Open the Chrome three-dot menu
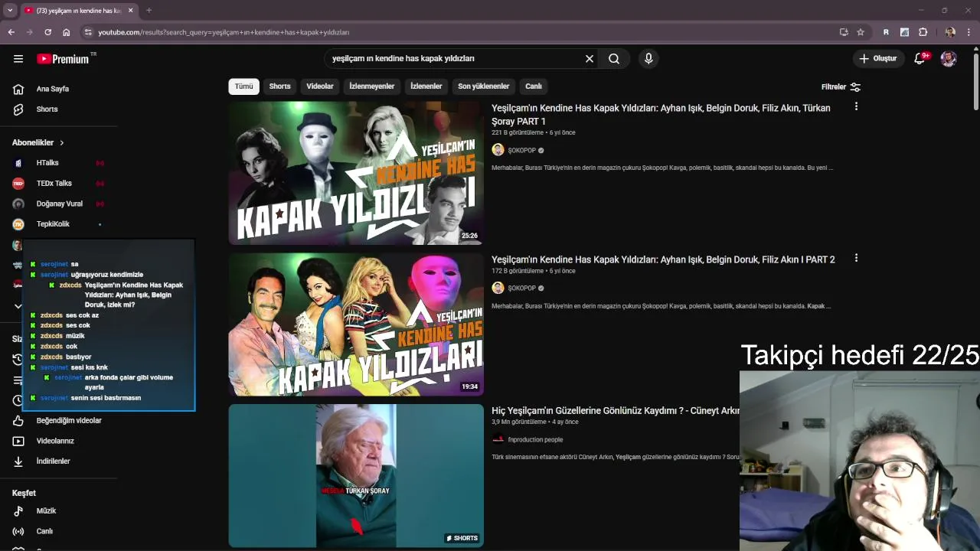Viewport: 980px width, 551px height. click(969, 32)
